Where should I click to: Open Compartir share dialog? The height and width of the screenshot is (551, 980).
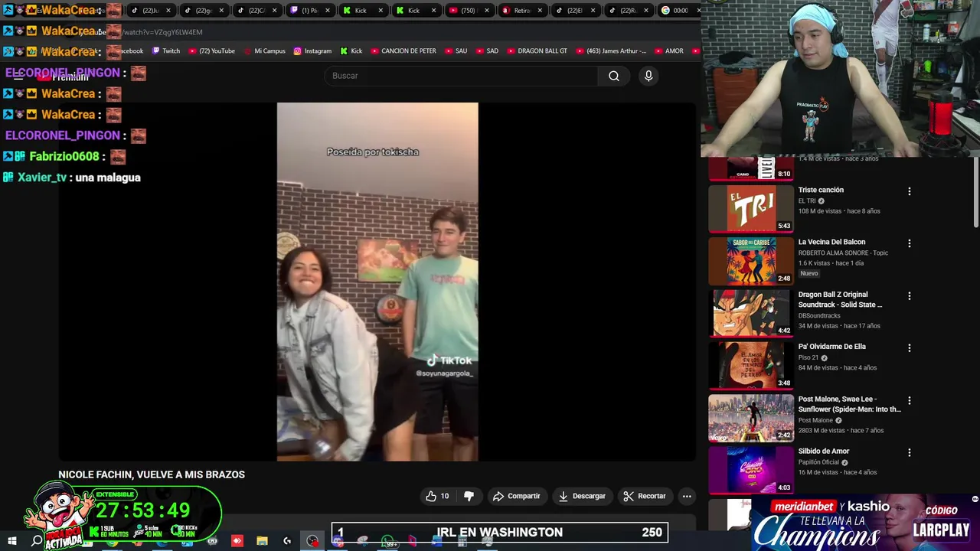click(517, 496)
